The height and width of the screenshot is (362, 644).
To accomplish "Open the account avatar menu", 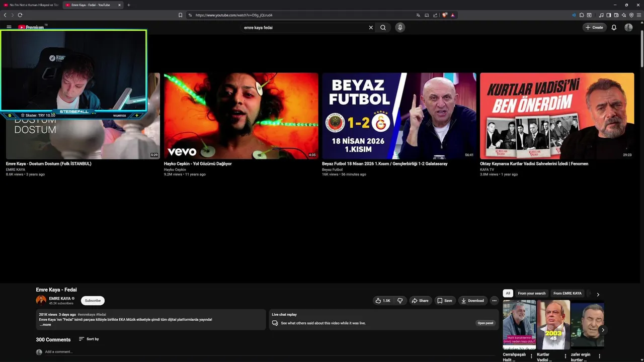I will point(628,28).
